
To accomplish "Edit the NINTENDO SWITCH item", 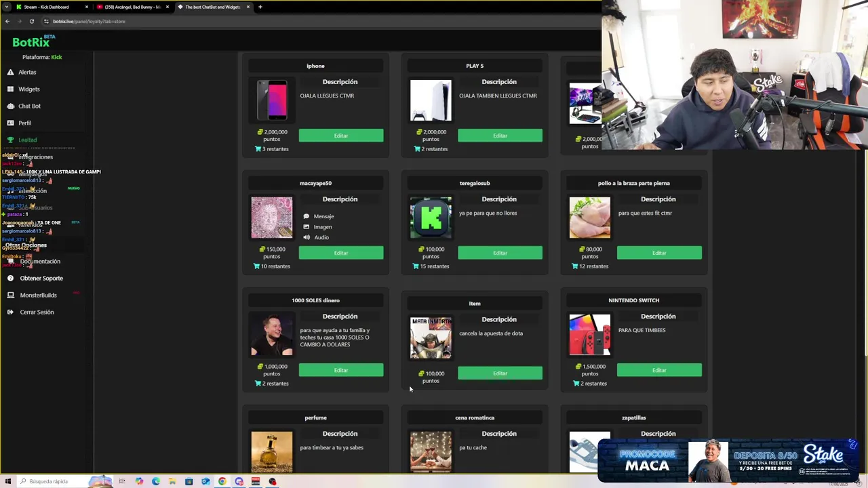I will 659,370.
